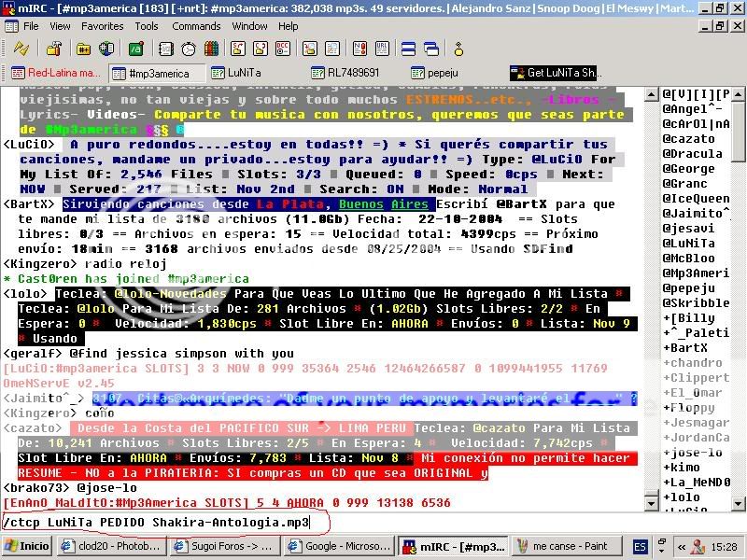
Task: Click the About mIRC icon
Action: pos(458,49)
